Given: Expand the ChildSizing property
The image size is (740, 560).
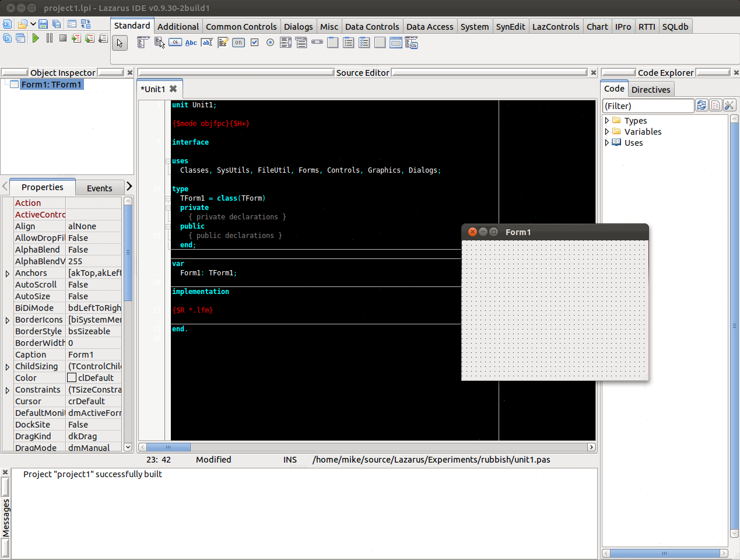Looking at the screenshot, I should coord(8,366).
